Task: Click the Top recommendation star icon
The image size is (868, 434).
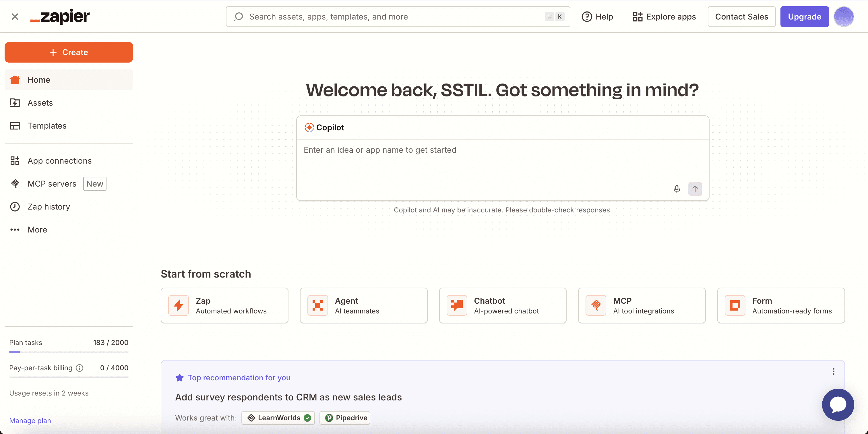Action: tap(180, 378)
